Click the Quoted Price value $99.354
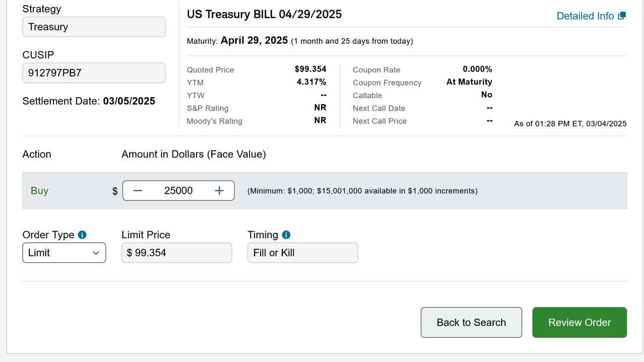Screen dimensions: 644x362 [310, 69]
